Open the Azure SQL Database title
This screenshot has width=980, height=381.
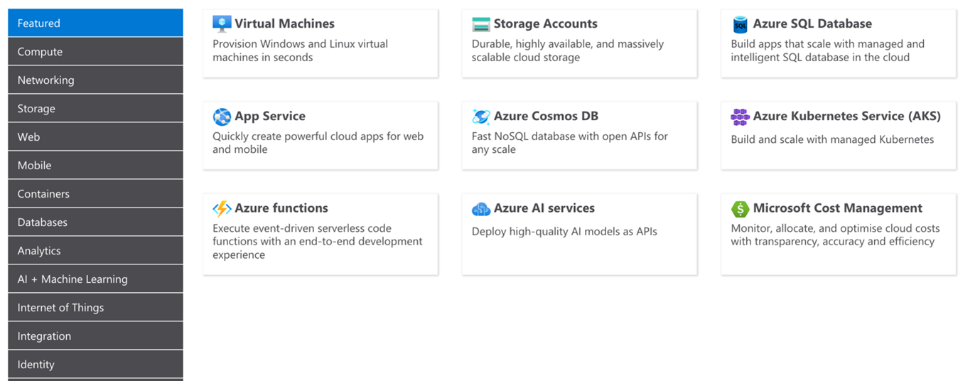point(812,23)
